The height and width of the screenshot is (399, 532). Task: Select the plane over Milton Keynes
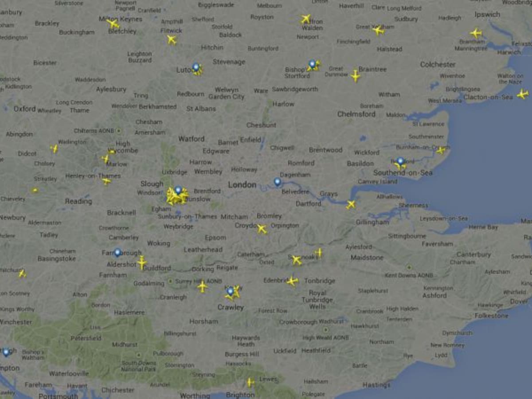pyautogui.click(x=113, y=23)
